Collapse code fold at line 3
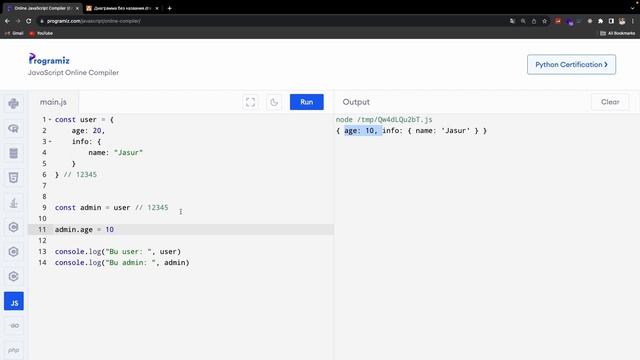The width and height of the screenshot is (640, 360). click(50, 142)
